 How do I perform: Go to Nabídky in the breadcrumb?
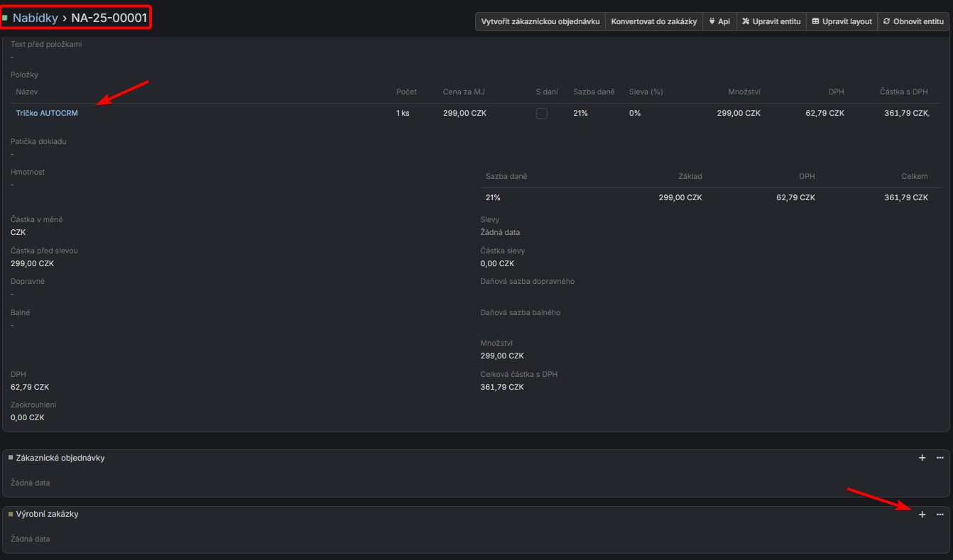(36, 18)
